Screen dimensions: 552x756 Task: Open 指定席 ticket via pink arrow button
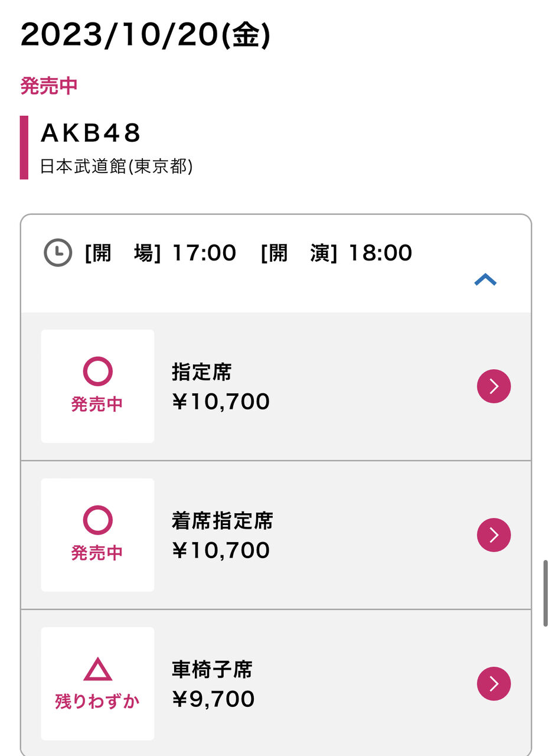pos(494,386)
